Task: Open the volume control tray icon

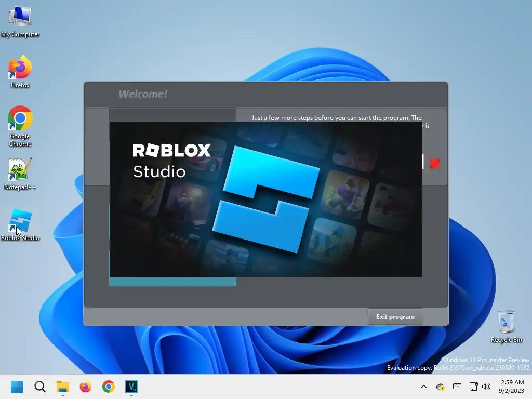Action: click(486, 387)
